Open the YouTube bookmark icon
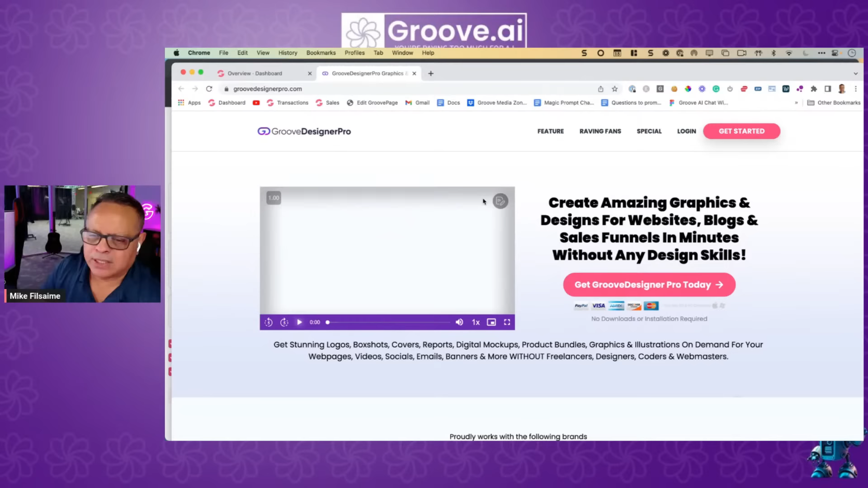Image resolution: width=868 pixels, height=488 pixels. coord(256,103)
